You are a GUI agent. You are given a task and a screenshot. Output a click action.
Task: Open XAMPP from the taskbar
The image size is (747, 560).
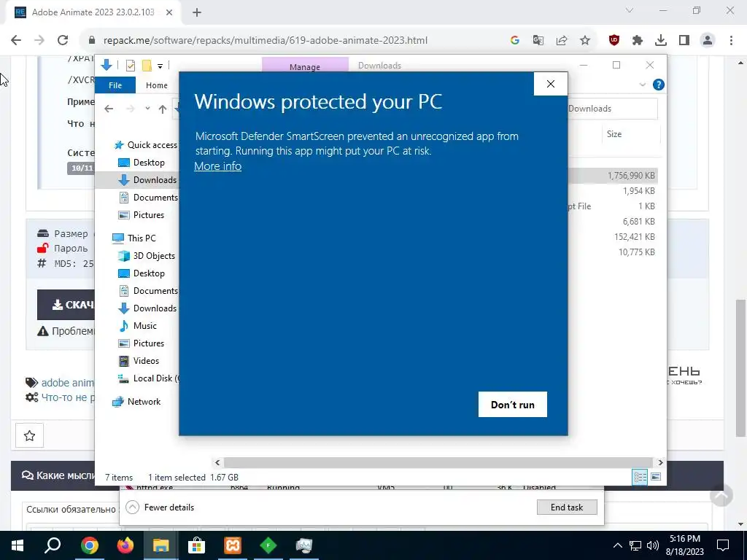(233, 545)
